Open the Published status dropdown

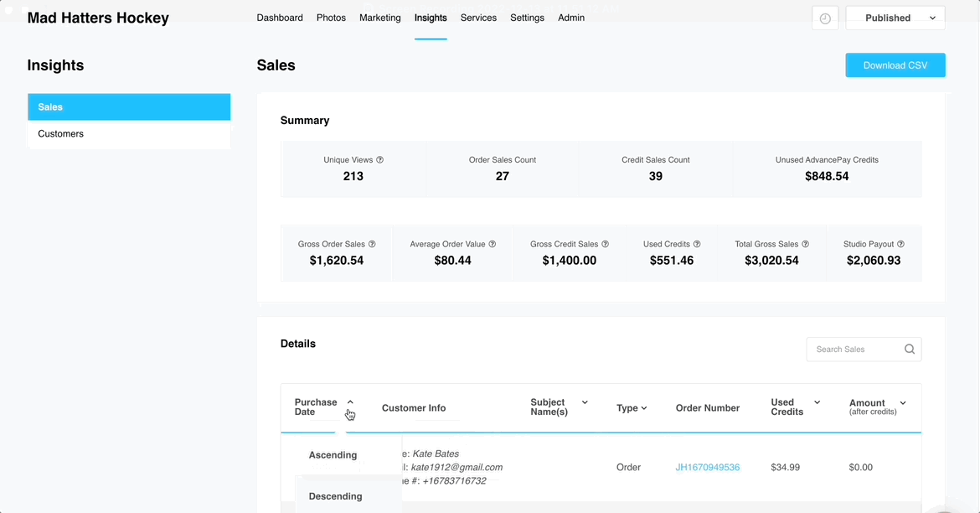895,18
